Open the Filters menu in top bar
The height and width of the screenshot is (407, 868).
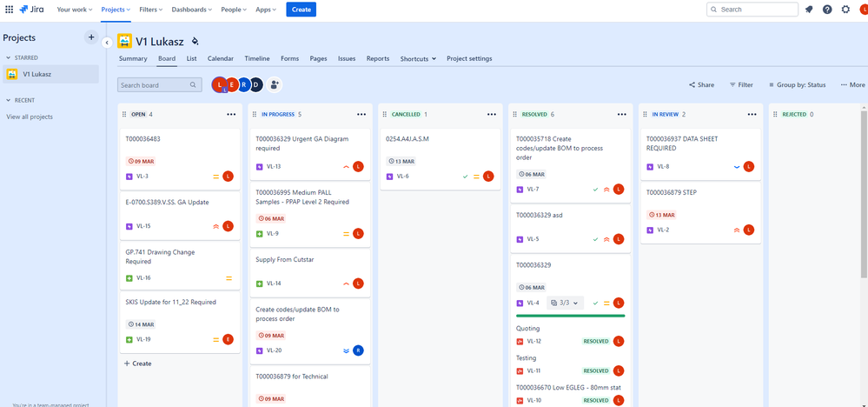click(151, 10)
